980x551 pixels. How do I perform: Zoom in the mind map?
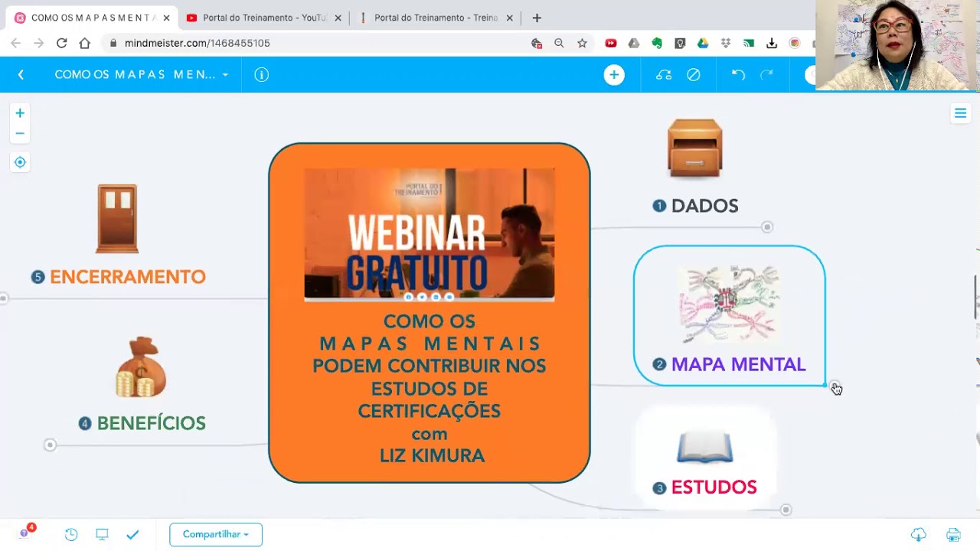coord(20,112)
